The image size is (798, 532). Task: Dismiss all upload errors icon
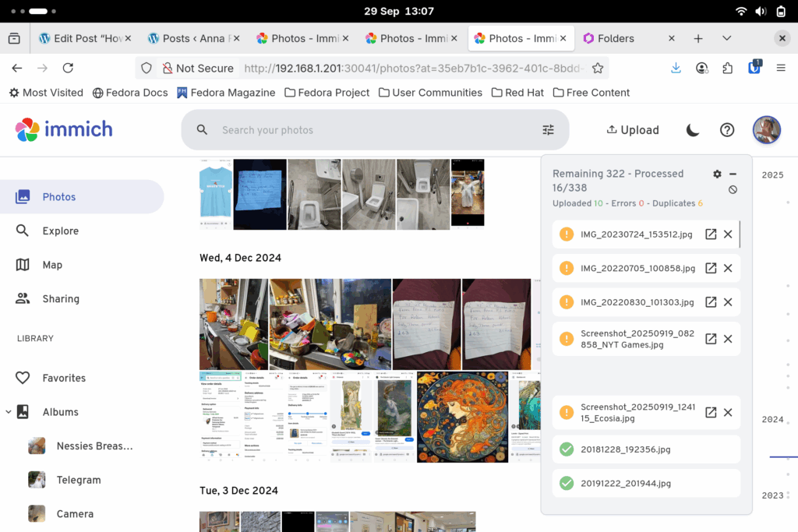pos(733,189)
